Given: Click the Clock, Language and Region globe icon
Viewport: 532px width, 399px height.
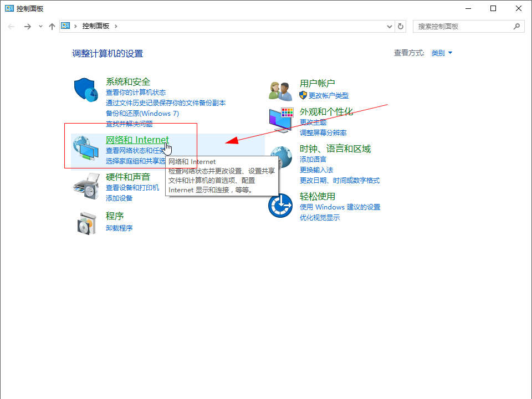Looking at the screenshot, I should [x=282, y=157].
